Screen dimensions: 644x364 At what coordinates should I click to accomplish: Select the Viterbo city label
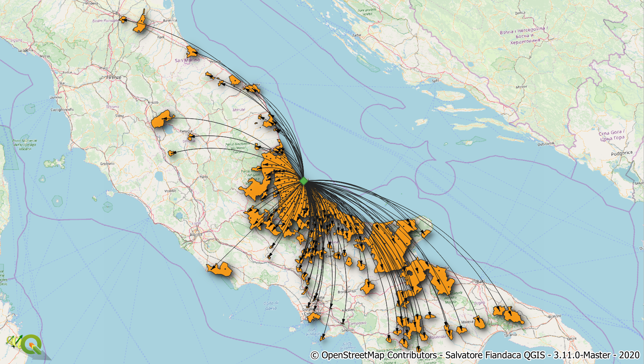pos(170,191)
